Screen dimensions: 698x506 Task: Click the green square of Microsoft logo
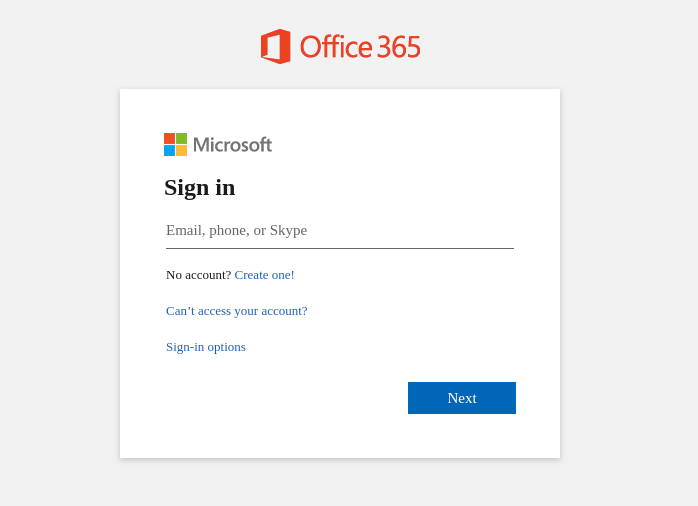coord(181,138)
